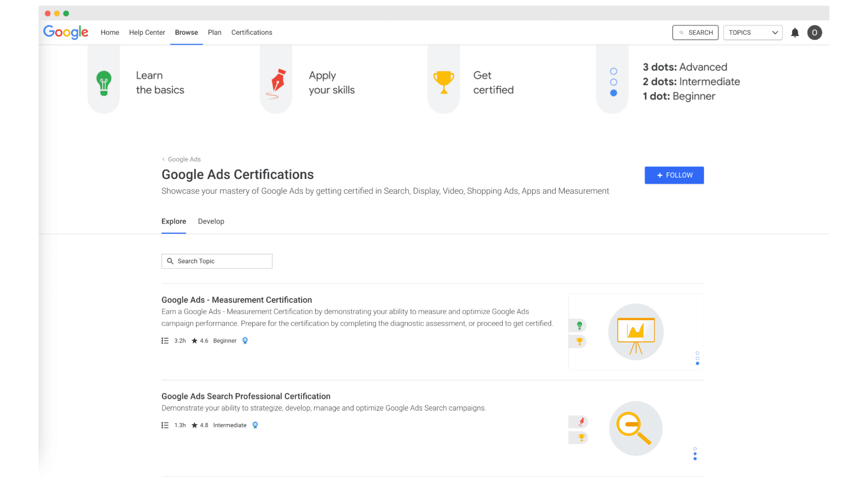Click the SEARCH button in header
This screenshot has width=868, height=484.
tap(695, 33)
